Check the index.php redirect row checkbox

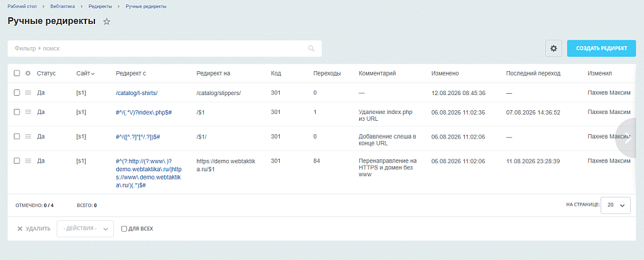[x=17, y=112]
